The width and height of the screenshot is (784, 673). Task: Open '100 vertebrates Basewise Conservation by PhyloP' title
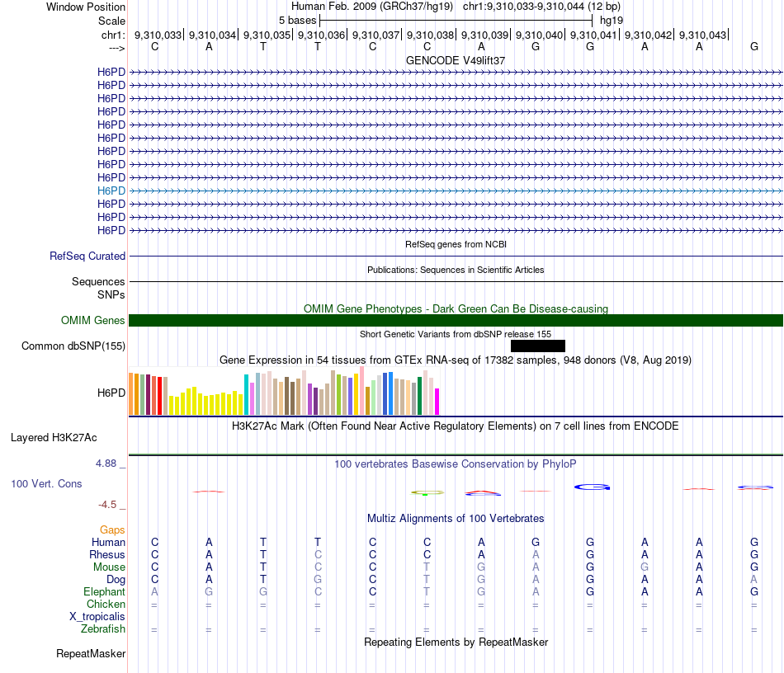[x=456, y=464]
